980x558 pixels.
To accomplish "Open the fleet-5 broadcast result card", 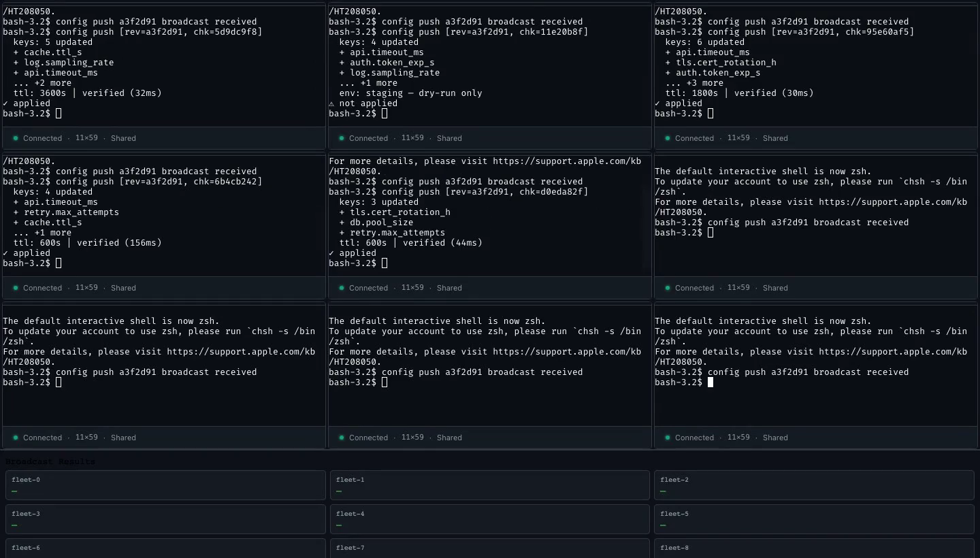I will pyautogui.click(x=814, y=519).
